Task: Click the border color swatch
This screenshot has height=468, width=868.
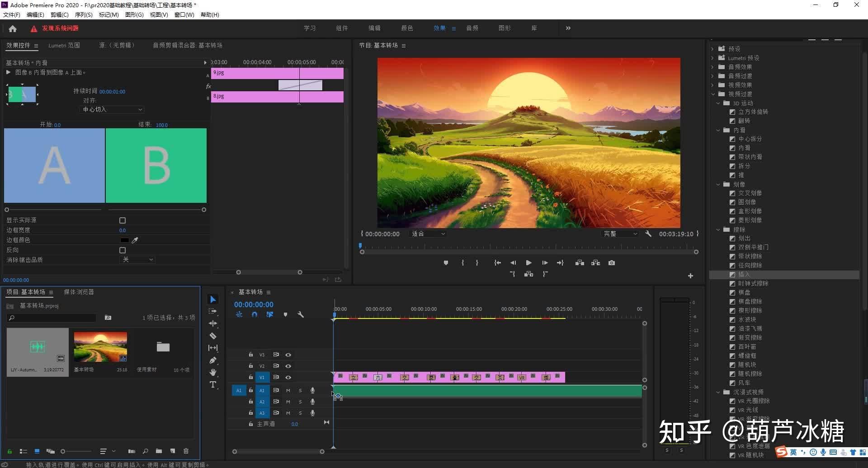Action: (124, 240)
